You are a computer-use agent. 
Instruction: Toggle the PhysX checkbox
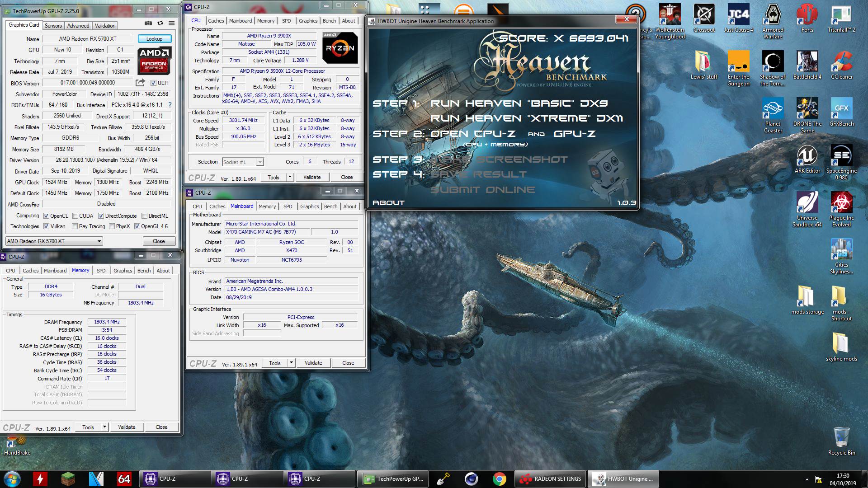point(112,226)
